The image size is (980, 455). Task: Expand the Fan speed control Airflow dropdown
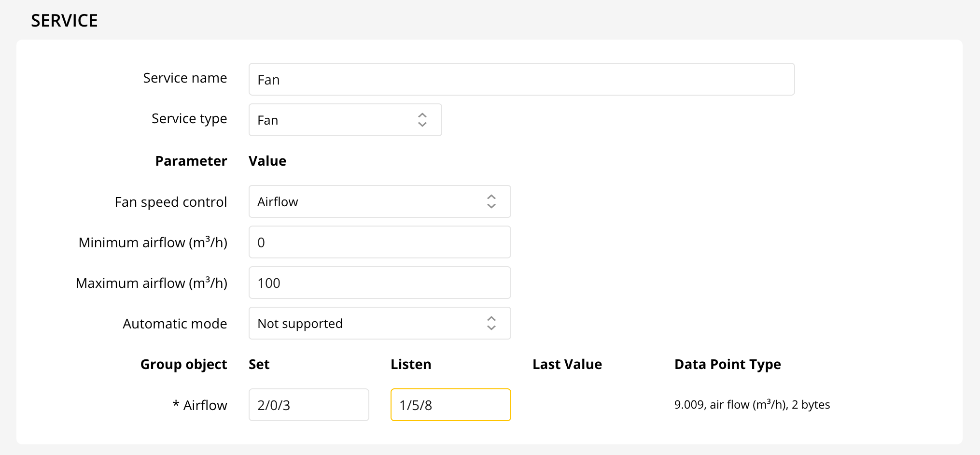pyautogui.click(x=367, y=201)
